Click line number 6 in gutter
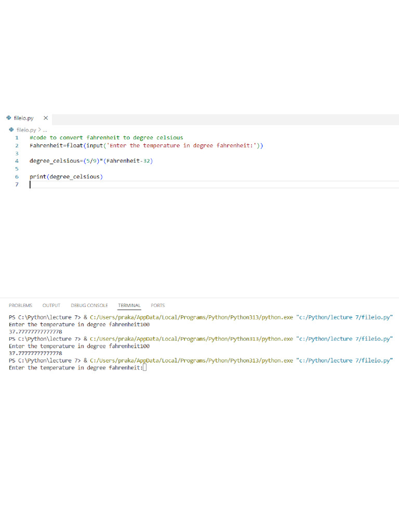The width and height of the screenshot is (399, 532). pyautogui.click(x=17, y=177)
